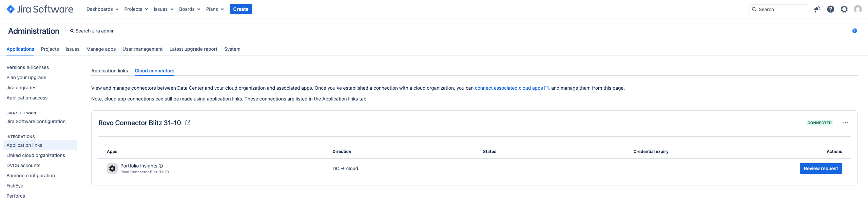The width and height of the screenshot is (868, 202).
Task: Click the Jira Software logo
Action: [40, 9]
